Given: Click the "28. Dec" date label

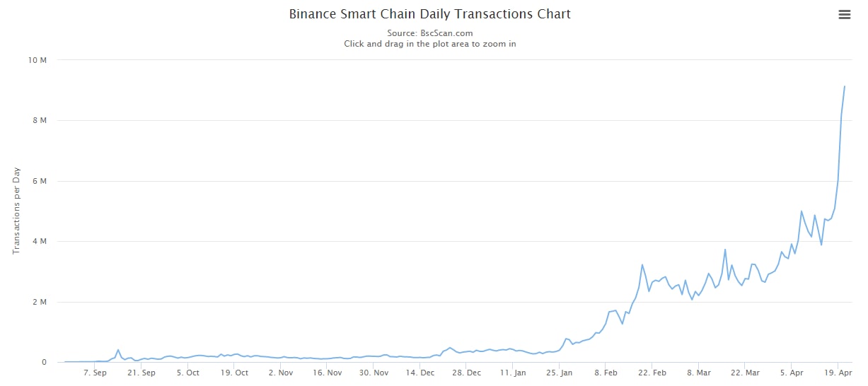Looking at the screenshot, I should (467, 373).
